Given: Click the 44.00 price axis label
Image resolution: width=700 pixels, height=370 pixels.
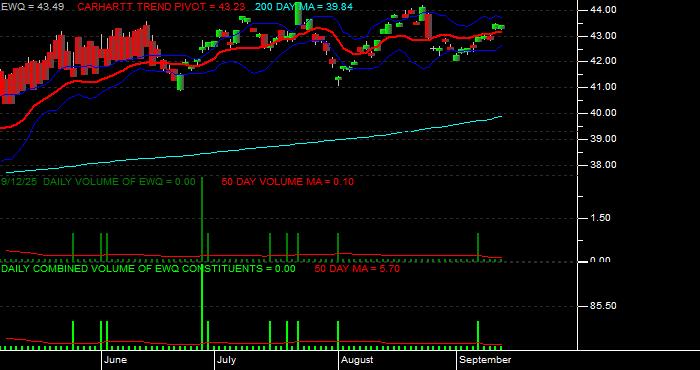Looking at the screenshot, I should tap(603, 9).
